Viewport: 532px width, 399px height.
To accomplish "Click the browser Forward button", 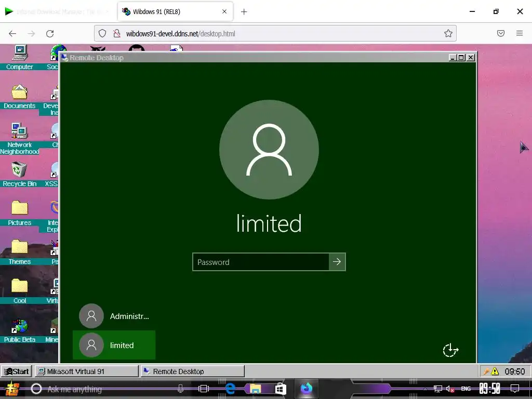I will pyautogui.click(x=31, y=33).
